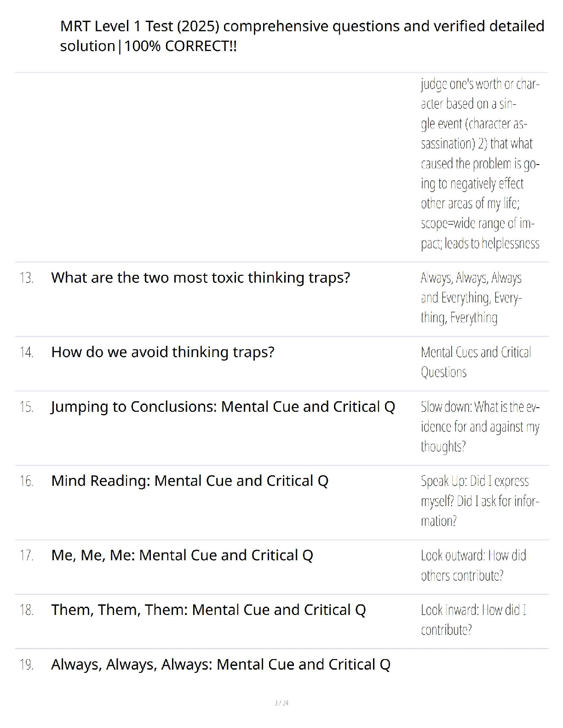Image resolution: width=563 pixels, height=728 pixels.
Task: Select question 13 about toxic thinking traps
Action: point(201,278)
